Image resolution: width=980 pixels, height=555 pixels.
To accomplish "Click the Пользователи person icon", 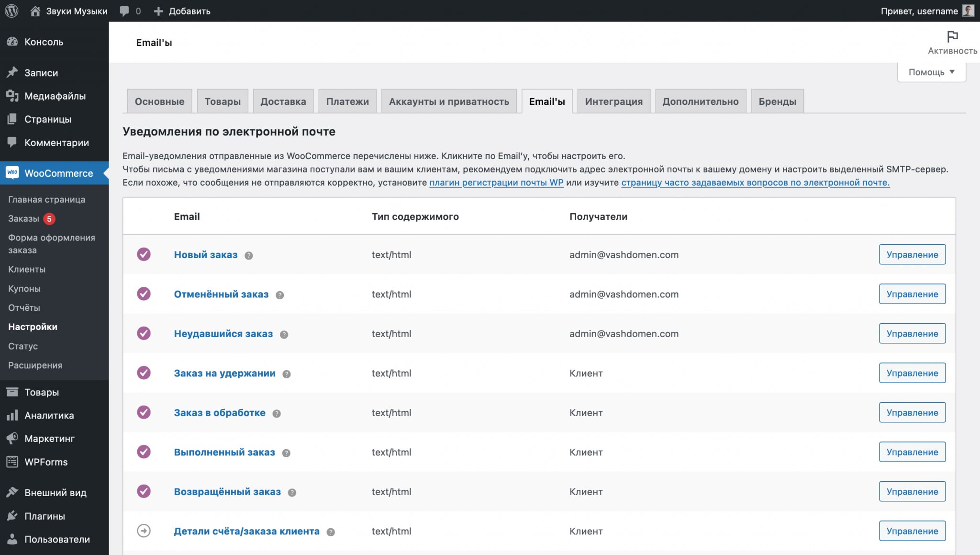I will [x=12, y=539].
